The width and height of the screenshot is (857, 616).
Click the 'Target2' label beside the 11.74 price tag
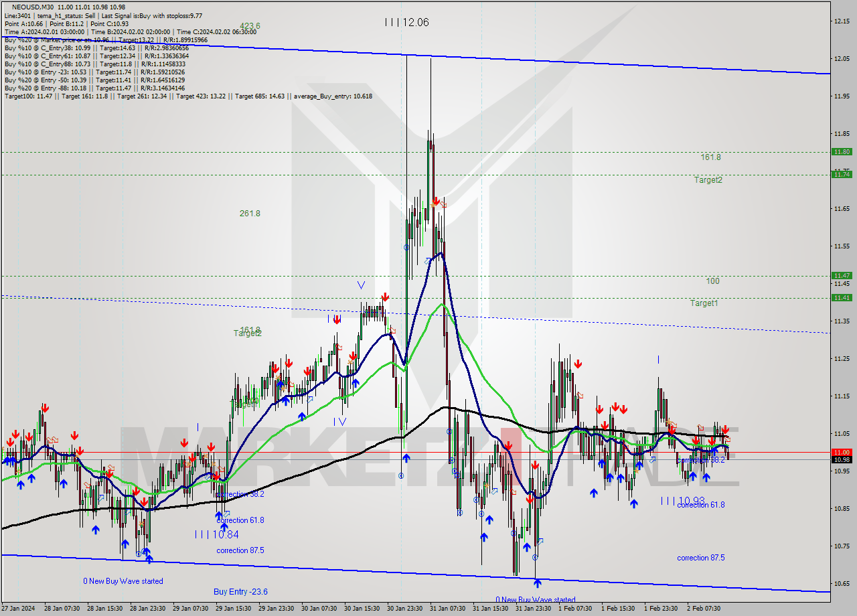coord(708,179)
